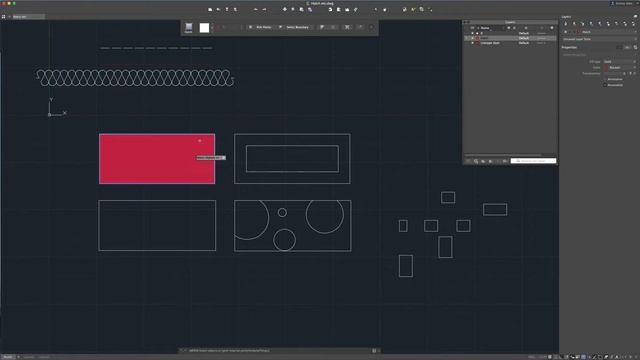
Task: Toggle the Annotative checkbox
Action: [605, 79]
